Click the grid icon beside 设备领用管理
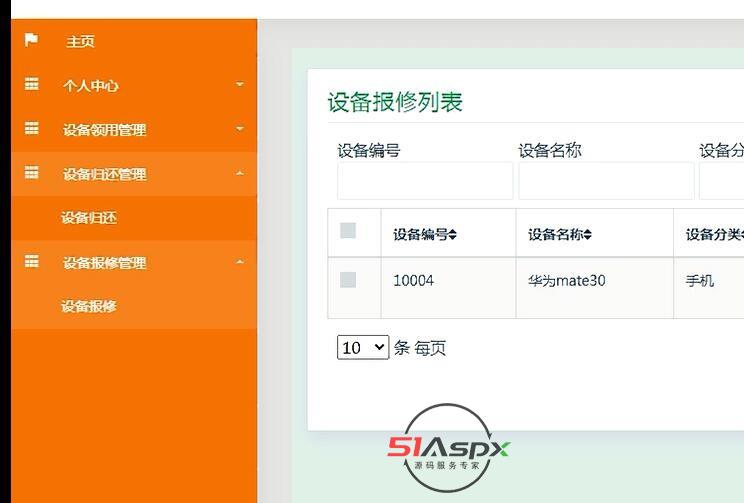The width and height of the screenshot is (744, 503). [x=31, y=128]
